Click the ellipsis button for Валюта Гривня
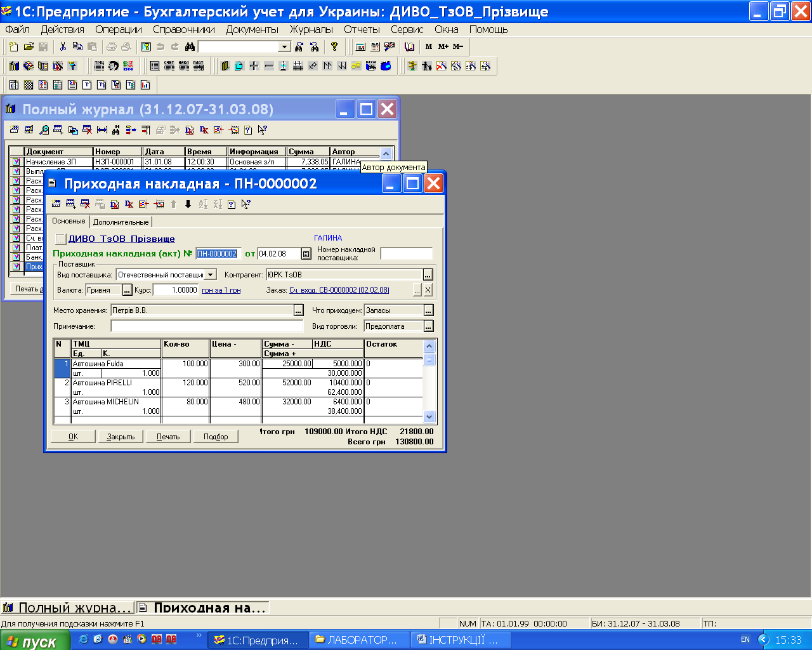812x650 pixels. coord(128,290)
